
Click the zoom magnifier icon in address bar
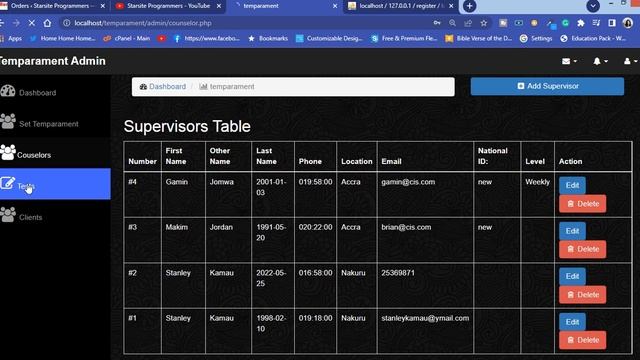[x=452, y=23]
